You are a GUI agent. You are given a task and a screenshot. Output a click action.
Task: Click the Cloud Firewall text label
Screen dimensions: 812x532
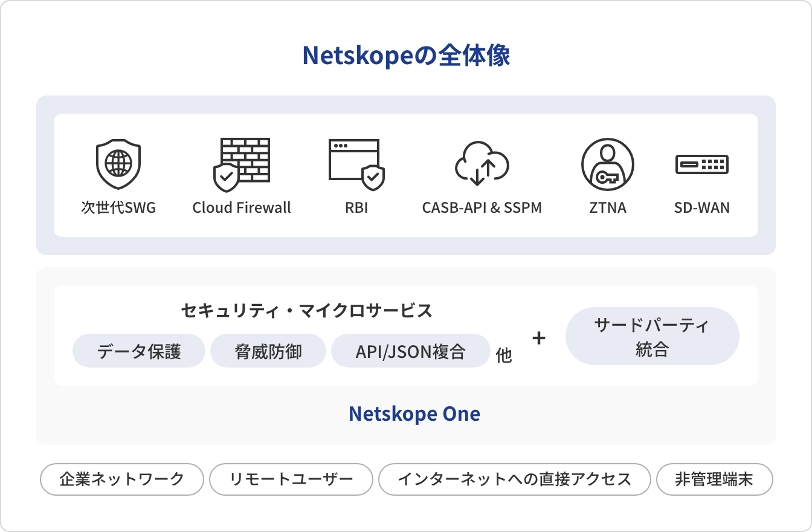point(242,208)
